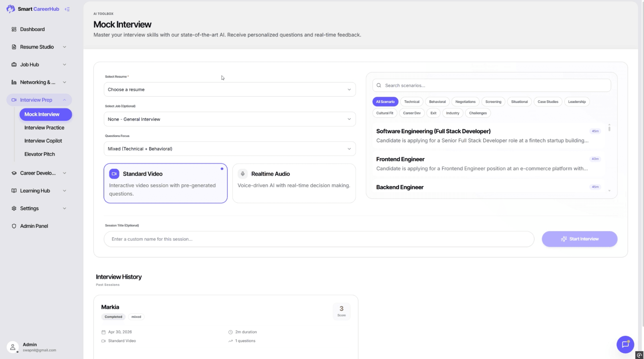Image resolution: width=644 pixels, height=359 pixels.
Task: Open Dashboard via its grid icon
Action: point(14,29)
